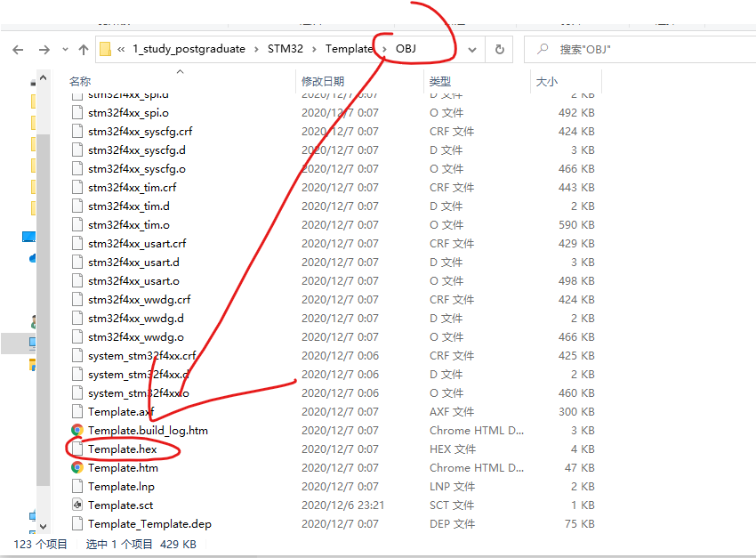Image resolution: width=756 pixels, height=558 pixels.
Task: Click HEX 文件 type cell
Action: 452,449
